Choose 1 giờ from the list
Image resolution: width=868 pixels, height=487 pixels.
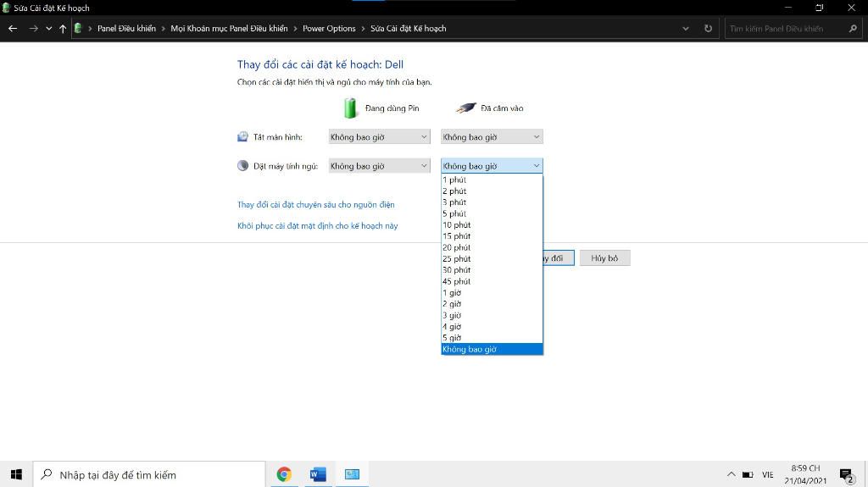492,293
